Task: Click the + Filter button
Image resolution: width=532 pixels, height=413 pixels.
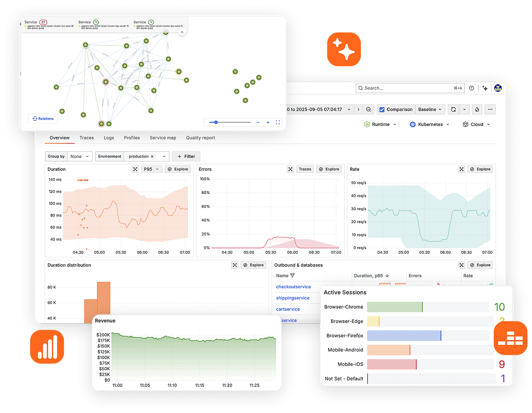Action: [186, 157]
